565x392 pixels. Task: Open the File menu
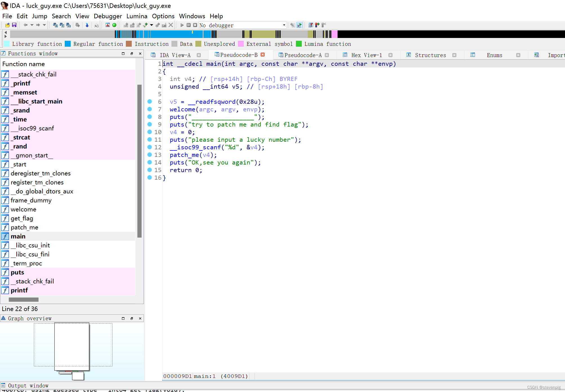point(7,16)
